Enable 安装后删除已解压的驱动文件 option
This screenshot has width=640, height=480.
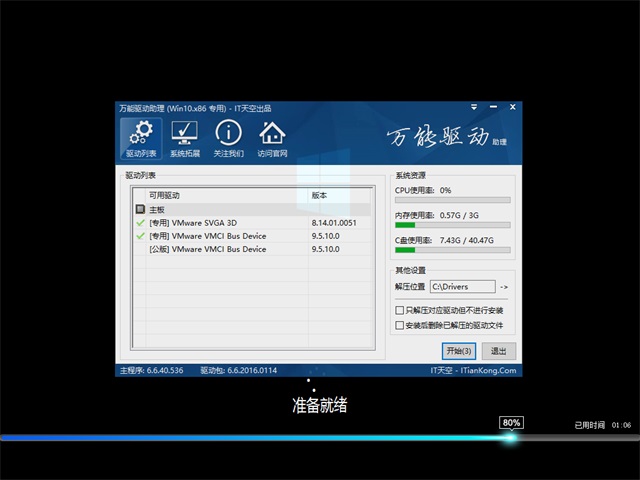click(400, 325)
